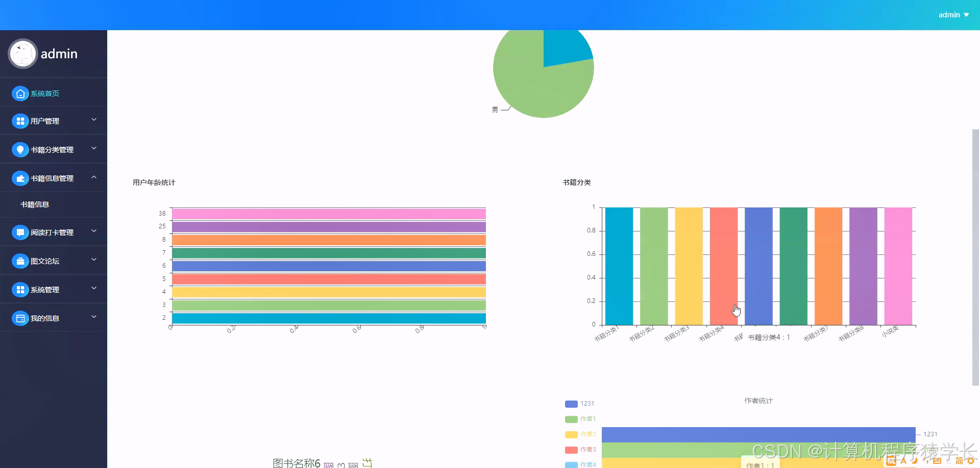
Task: Open the 书籍分类管理 menu item
Action: [54, 150]
